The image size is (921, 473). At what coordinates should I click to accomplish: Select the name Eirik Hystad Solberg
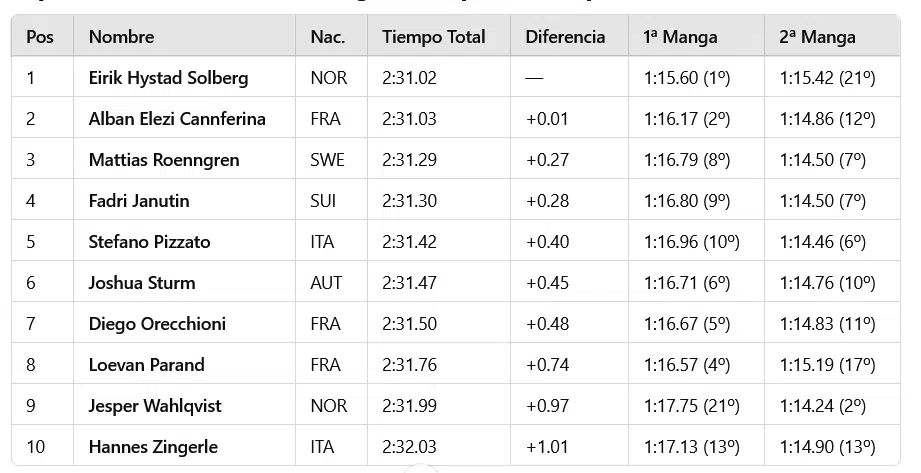pos(168,78)
